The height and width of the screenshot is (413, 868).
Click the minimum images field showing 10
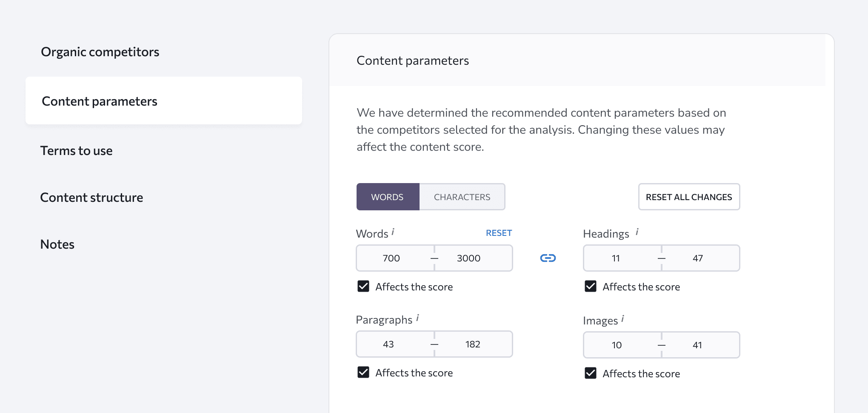tap(617, 345)
